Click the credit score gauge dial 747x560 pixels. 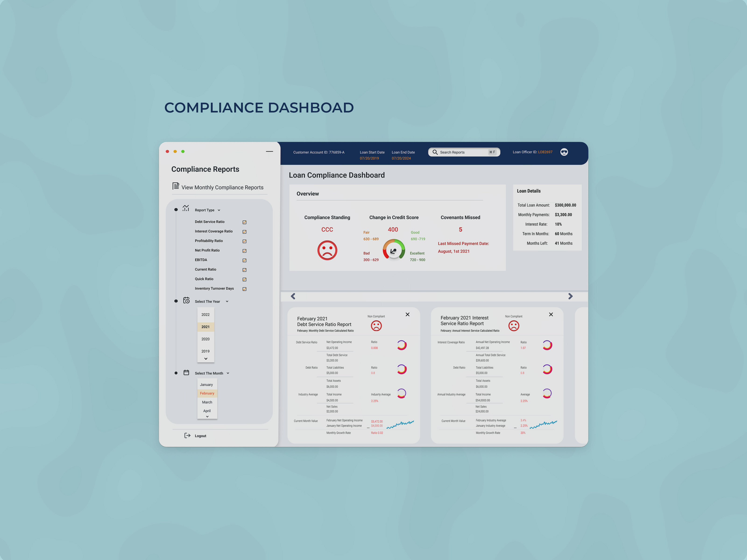tap(394, 250)
